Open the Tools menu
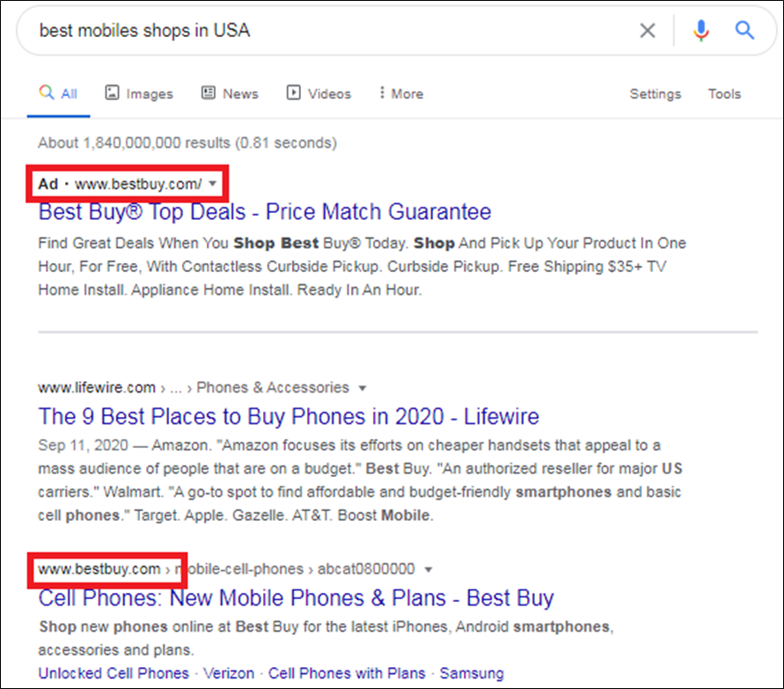The width and height of the screenshot is (784, 689). tap(724, 93)
